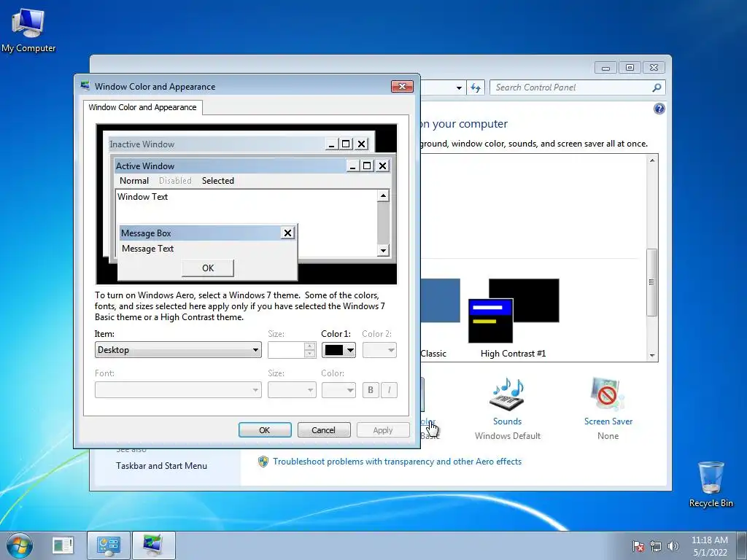Open the address bar history dropdown arrow

coord(459,87)
